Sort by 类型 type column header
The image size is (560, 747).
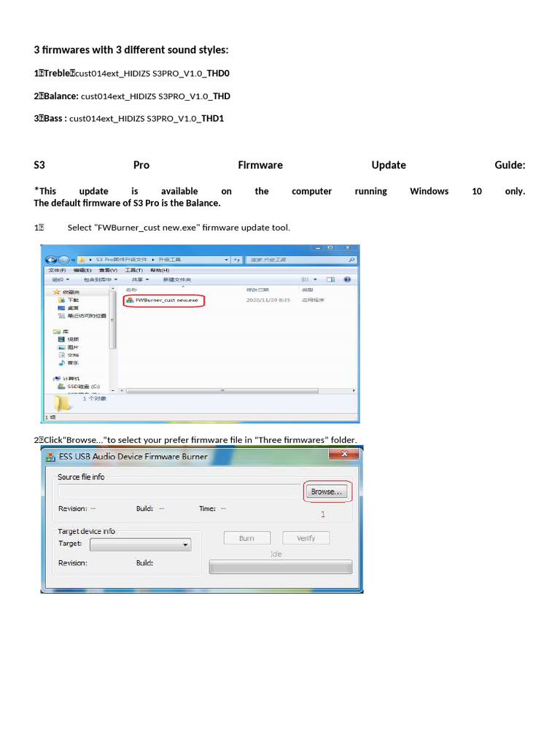308,290
